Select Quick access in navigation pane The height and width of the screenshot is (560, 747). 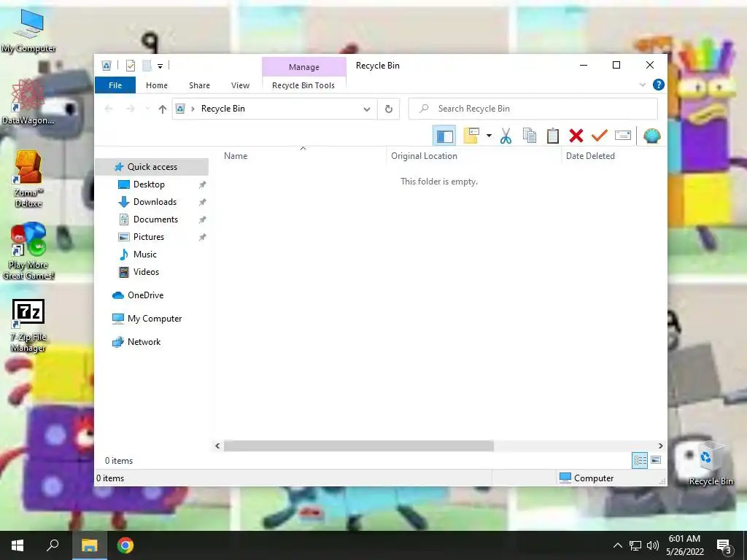point(152,167)
